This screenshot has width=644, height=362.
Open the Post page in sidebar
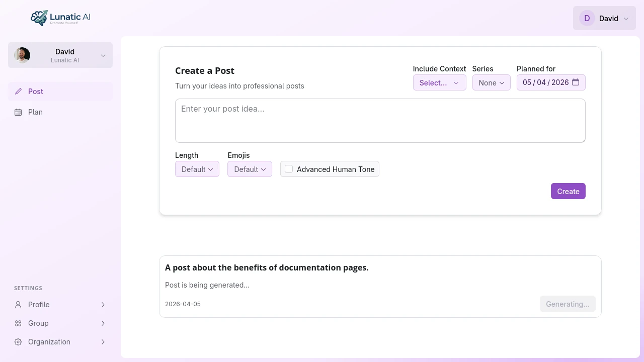(x=60, y=91)
